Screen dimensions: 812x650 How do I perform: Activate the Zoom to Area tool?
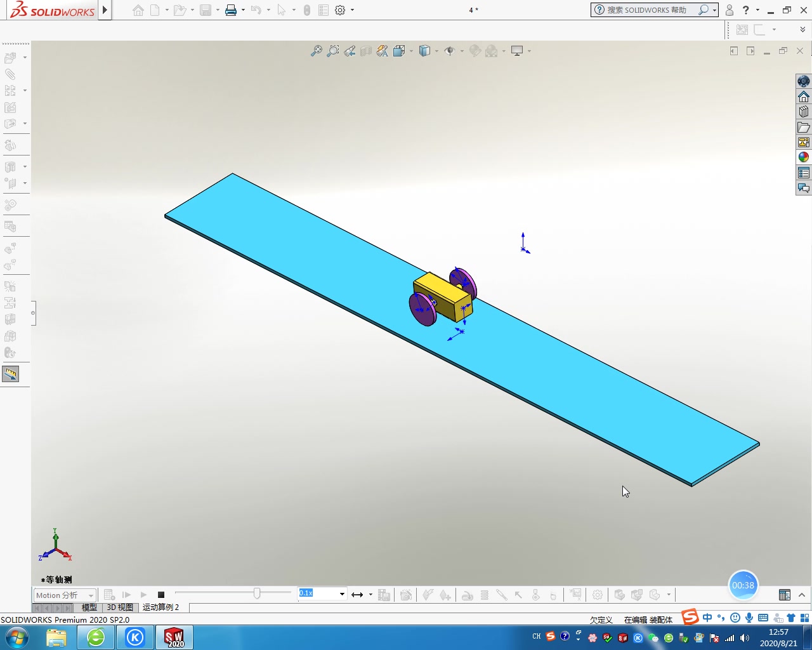point(333,51)
